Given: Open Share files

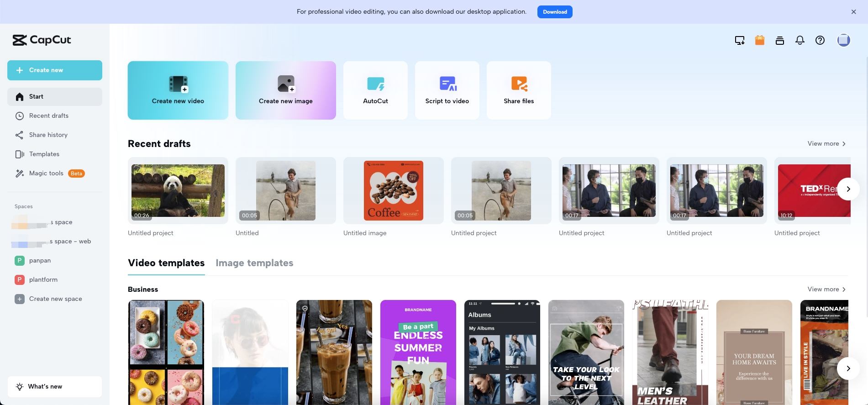Looking at the screenshot, I should coord(519,90).
